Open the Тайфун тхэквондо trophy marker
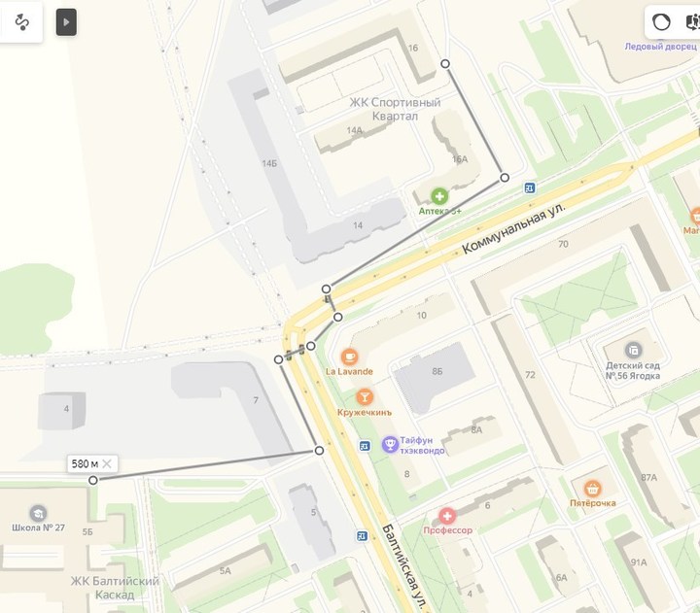The width and height of the screenshot is (700, 613). 390,444
